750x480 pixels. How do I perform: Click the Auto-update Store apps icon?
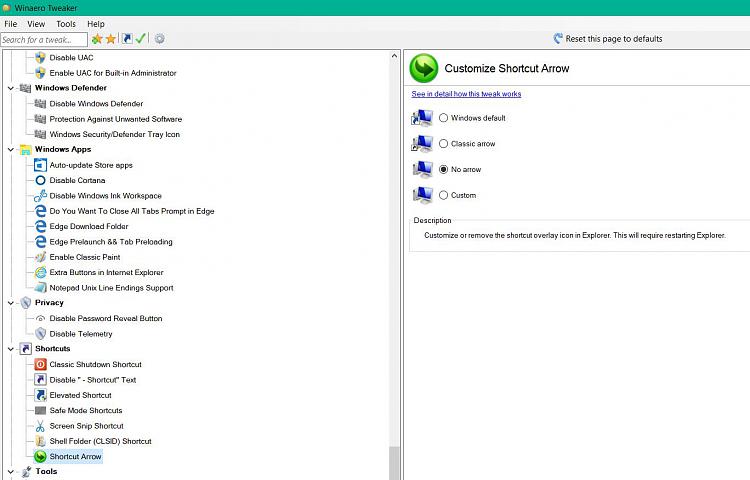(x=40, y=165)
